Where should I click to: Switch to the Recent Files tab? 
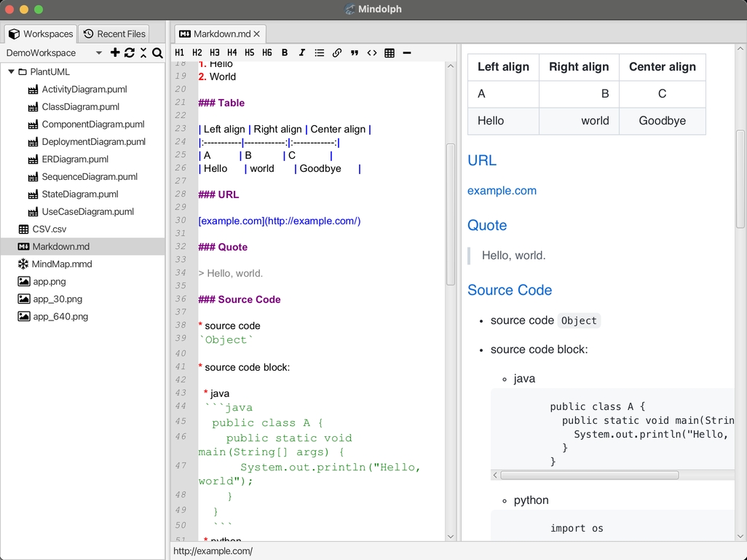tap(114, 33)
